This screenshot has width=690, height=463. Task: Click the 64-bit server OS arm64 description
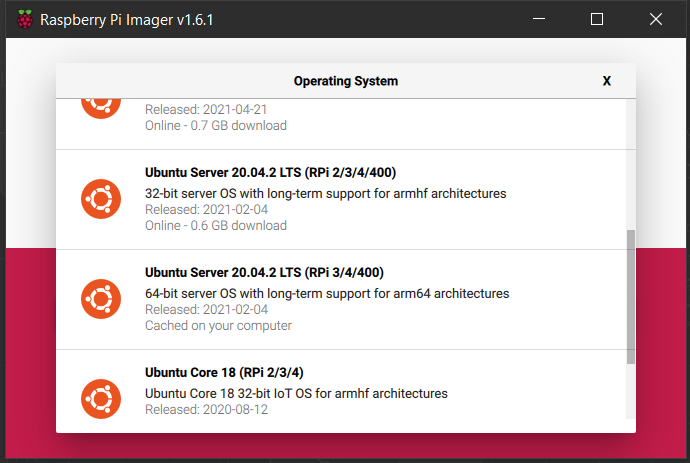[327, 293]
